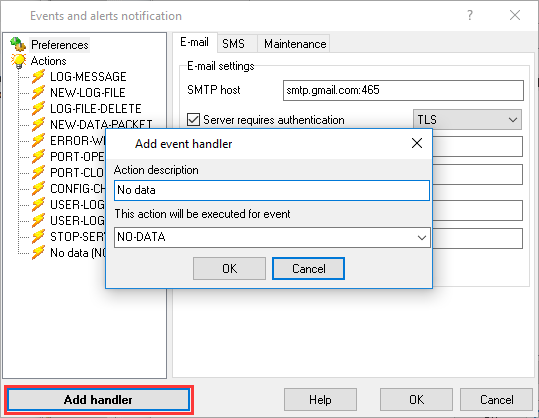This screenshot has height=418, width=539.
Task: Click the help question mark in the title bar
Action: click(470, 15)
